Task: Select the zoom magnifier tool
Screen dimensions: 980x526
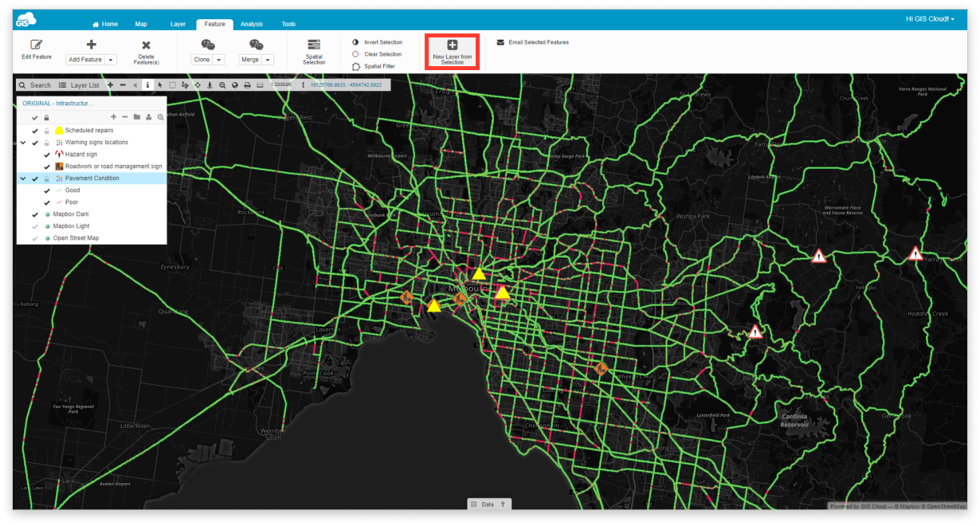Action: tap(222, 84)
